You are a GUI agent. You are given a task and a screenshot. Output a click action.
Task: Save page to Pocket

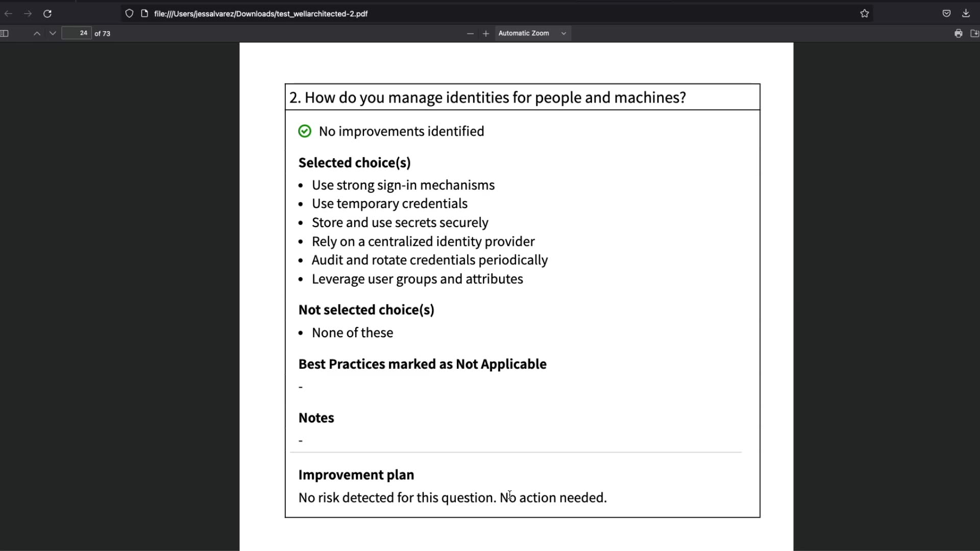[x=946, y=14]
